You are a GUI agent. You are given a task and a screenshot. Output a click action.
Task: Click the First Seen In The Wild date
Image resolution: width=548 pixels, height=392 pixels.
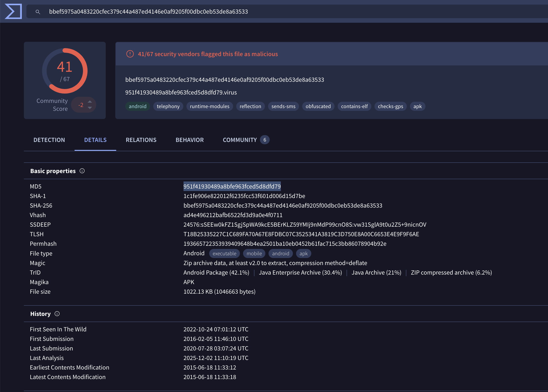[x=216, y=329]
